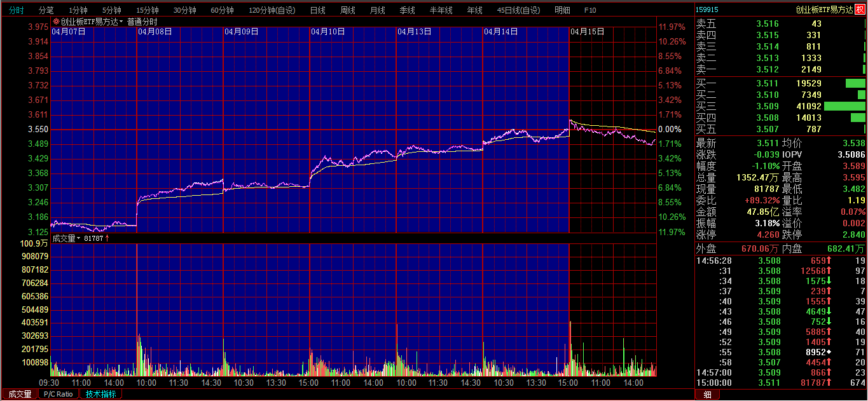
Task: Click the 外盘 value 670.06万
Action: tap(760, 248)
